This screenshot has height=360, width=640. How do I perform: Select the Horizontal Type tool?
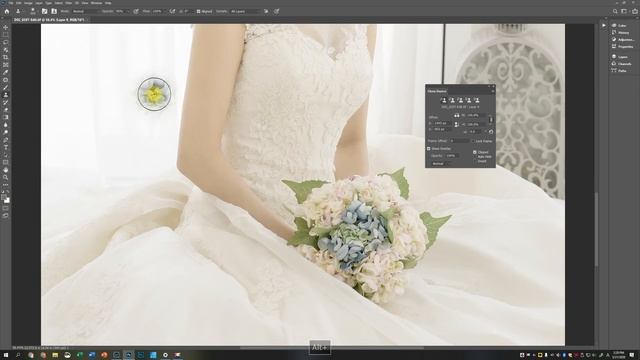coord(5,147)
